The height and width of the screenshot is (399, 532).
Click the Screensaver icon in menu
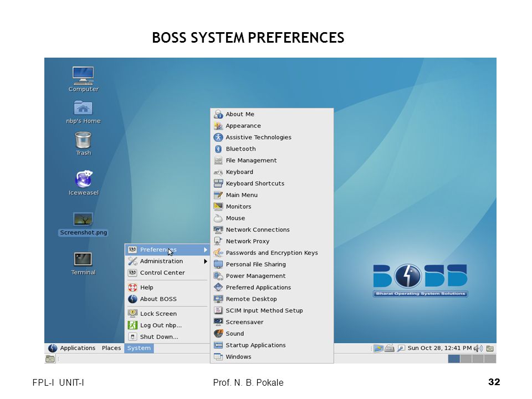pos(218,322)
